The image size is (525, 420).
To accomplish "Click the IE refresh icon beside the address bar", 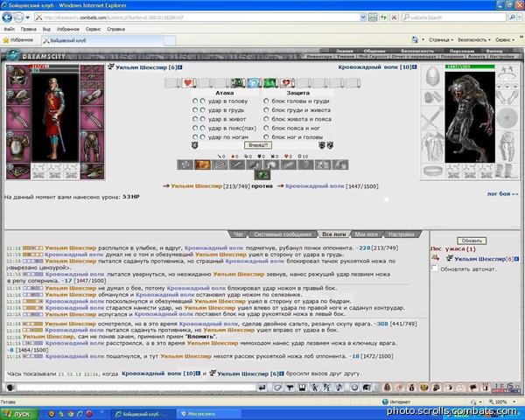I will (x=383, y=17).
